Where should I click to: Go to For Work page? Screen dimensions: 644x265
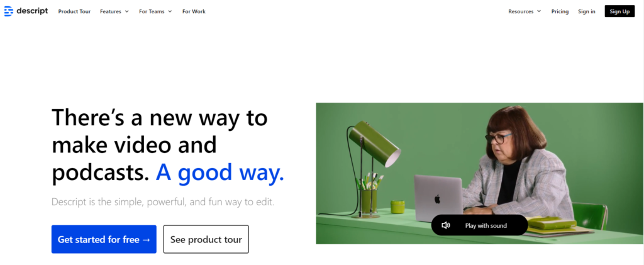pyautogui.click(x=194, y=11)
